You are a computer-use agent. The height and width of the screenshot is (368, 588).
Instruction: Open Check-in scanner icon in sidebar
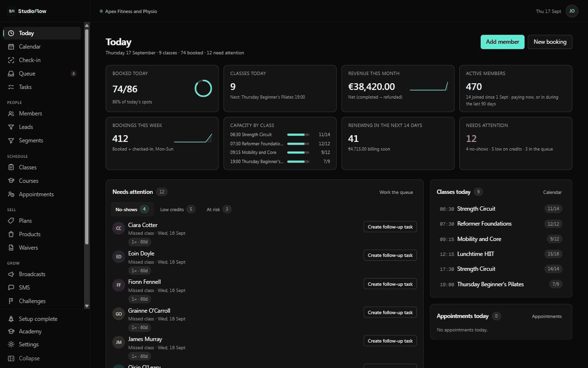11,60
